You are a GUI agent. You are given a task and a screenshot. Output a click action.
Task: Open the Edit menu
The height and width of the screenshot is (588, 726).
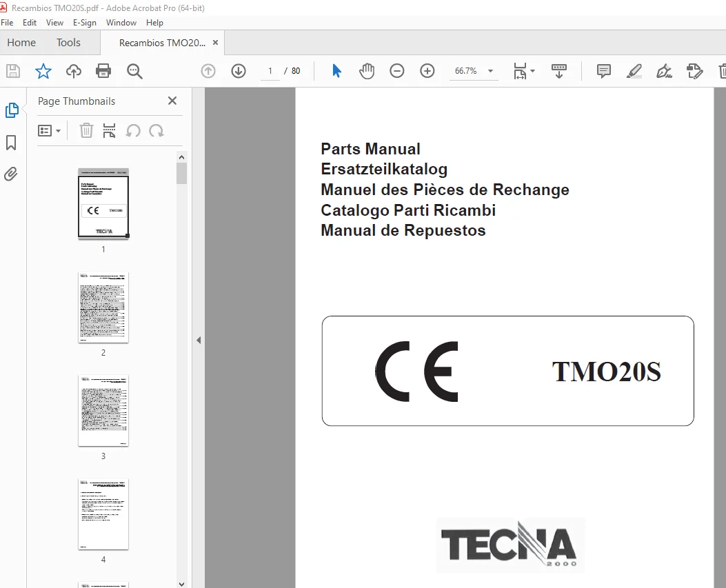[30, 22]
